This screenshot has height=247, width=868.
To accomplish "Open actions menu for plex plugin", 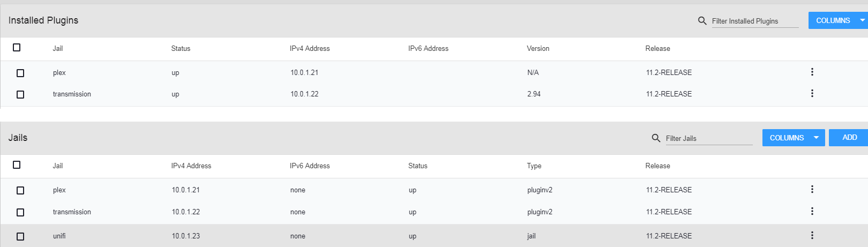I will click(812, 72).
